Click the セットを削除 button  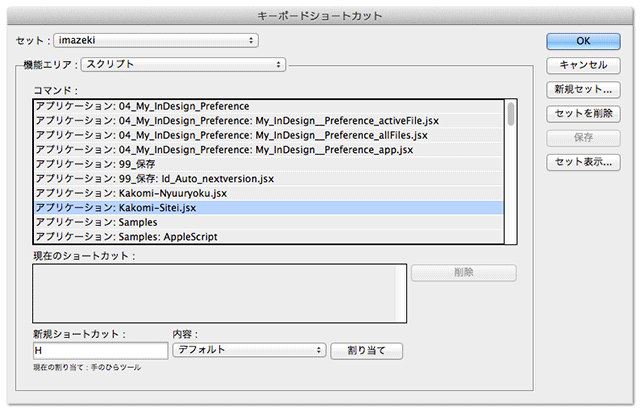tap(583, 114)
